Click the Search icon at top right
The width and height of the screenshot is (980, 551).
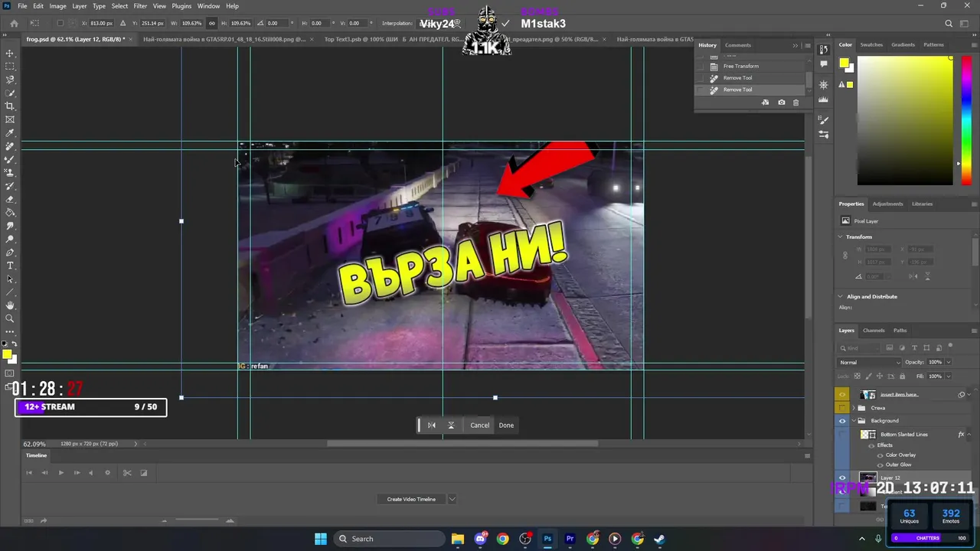[949, 24]
